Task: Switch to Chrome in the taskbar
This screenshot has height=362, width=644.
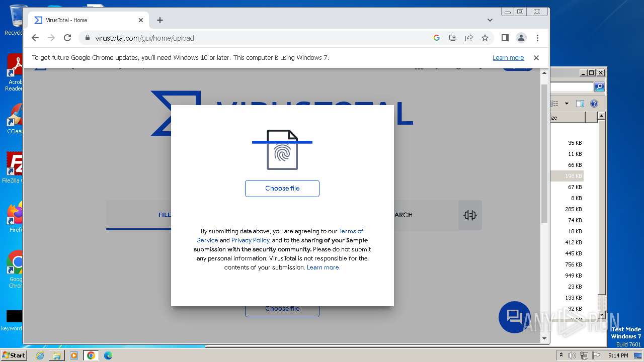Action: pos(91,355)
